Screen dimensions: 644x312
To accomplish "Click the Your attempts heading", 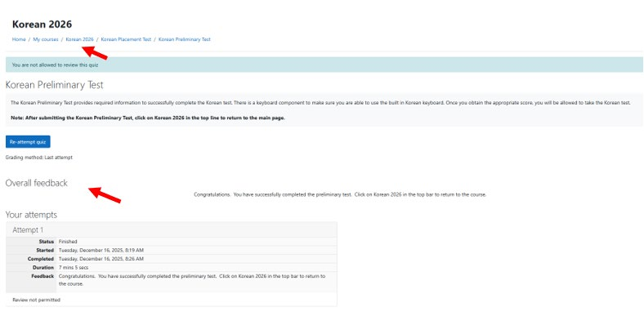I will (x=31, y=215).
